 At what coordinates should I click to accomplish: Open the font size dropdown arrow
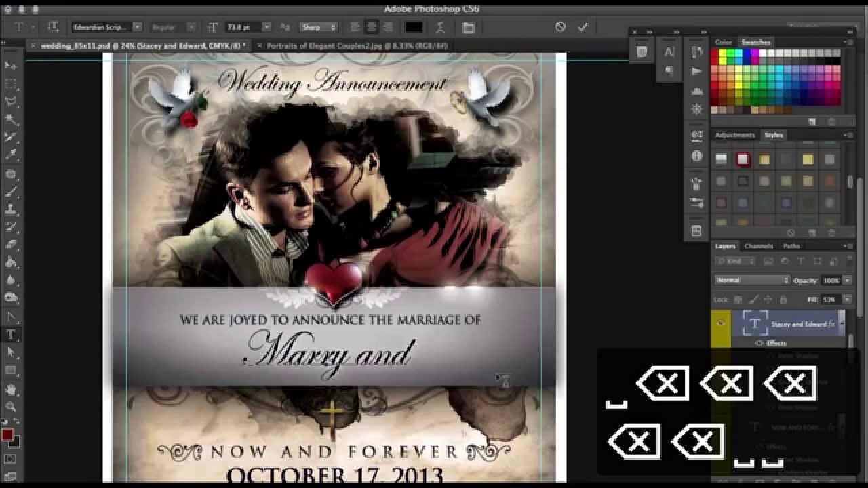[266, 27]
